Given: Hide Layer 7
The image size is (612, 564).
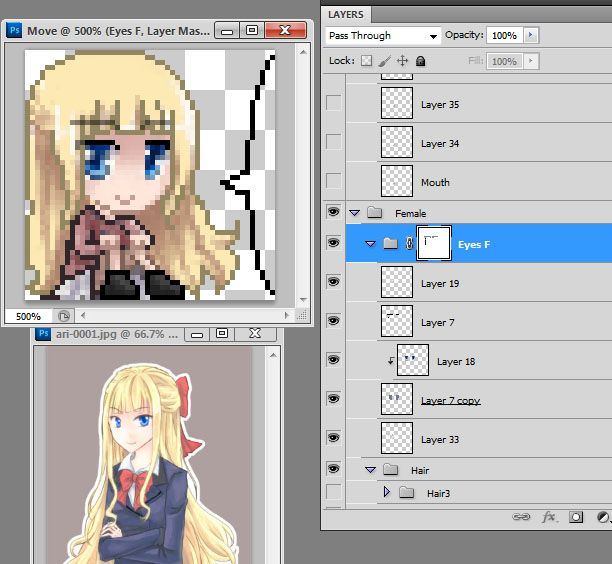Looking at the screenshot, I should point(333,320).
